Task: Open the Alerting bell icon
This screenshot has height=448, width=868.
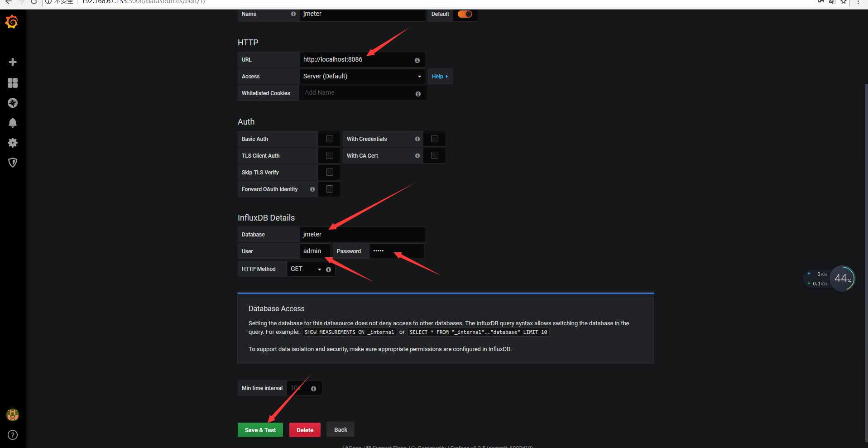Action: [x=13, y=123]
